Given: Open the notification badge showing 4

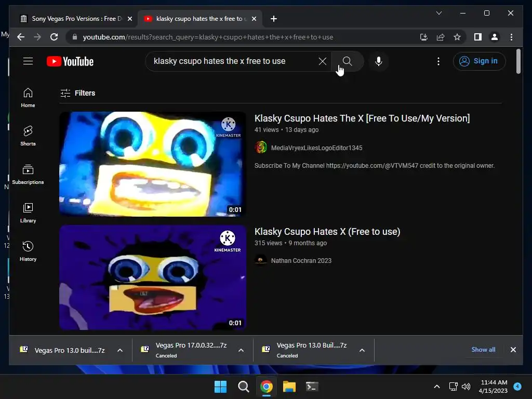Looking at the screenshot, I should click(517, 386).
